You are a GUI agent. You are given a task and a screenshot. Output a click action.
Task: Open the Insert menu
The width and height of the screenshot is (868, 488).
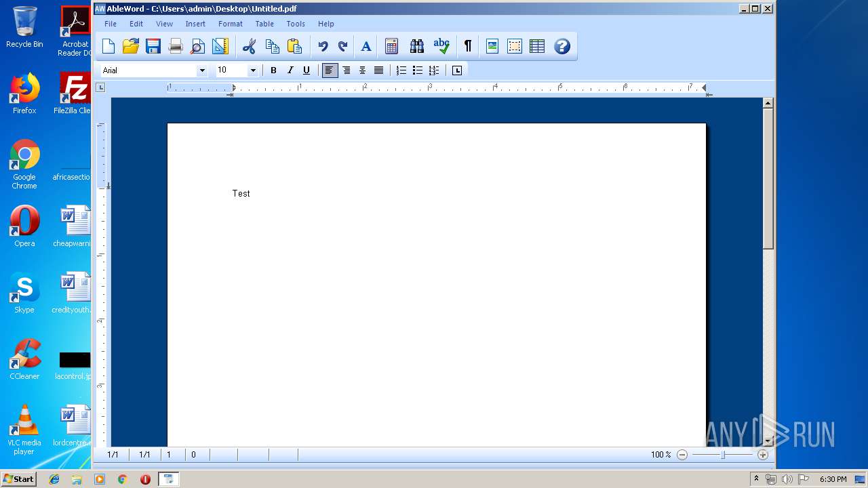[x=195, y=24]
